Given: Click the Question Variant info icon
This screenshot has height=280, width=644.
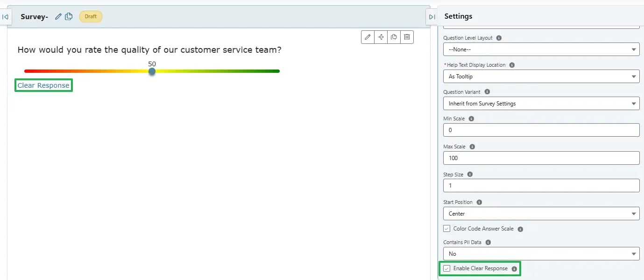Looking at the screenshot, I should [x=487, y=92].
